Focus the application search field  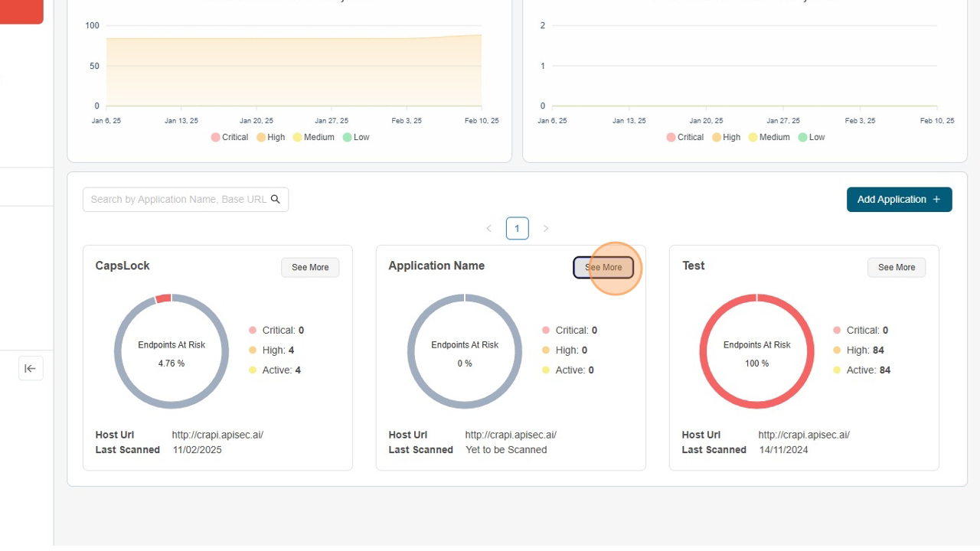tap(178, 200)
